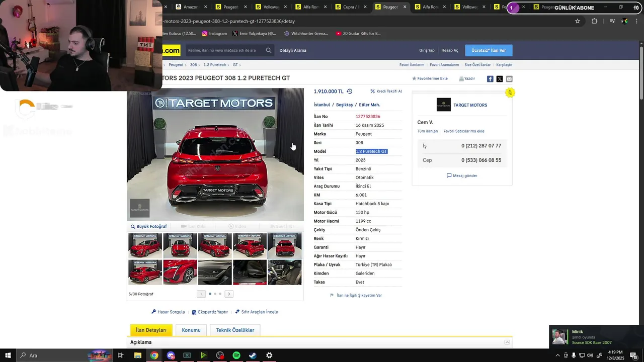The width and height of the screenshot is (644, 362).
Task: Open the Chrome extensions puzzle icon
Action: click(595, 21)
